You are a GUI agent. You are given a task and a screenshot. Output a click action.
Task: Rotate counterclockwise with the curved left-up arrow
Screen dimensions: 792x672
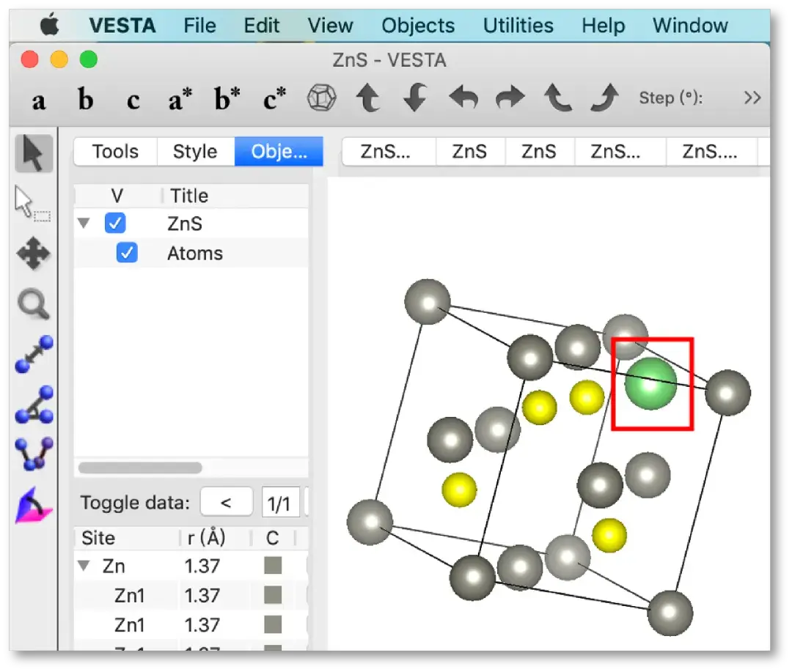[x=557, y=97]
